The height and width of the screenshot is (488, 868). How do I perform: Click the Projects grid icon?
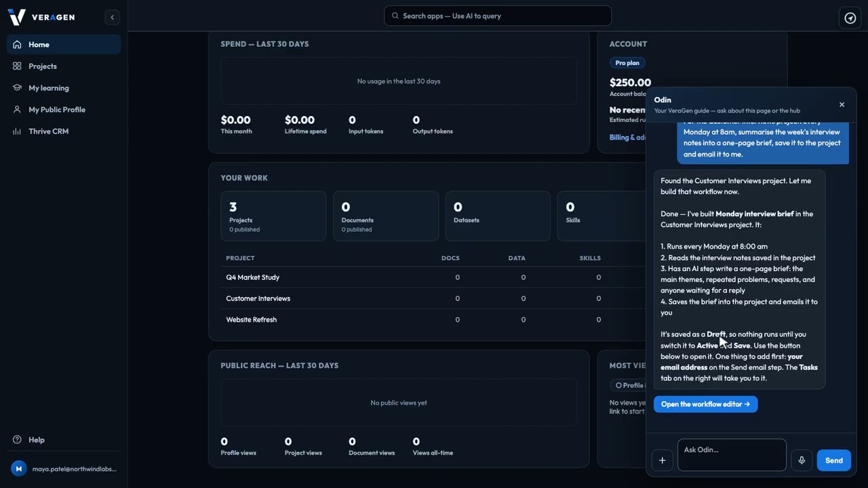17,66
